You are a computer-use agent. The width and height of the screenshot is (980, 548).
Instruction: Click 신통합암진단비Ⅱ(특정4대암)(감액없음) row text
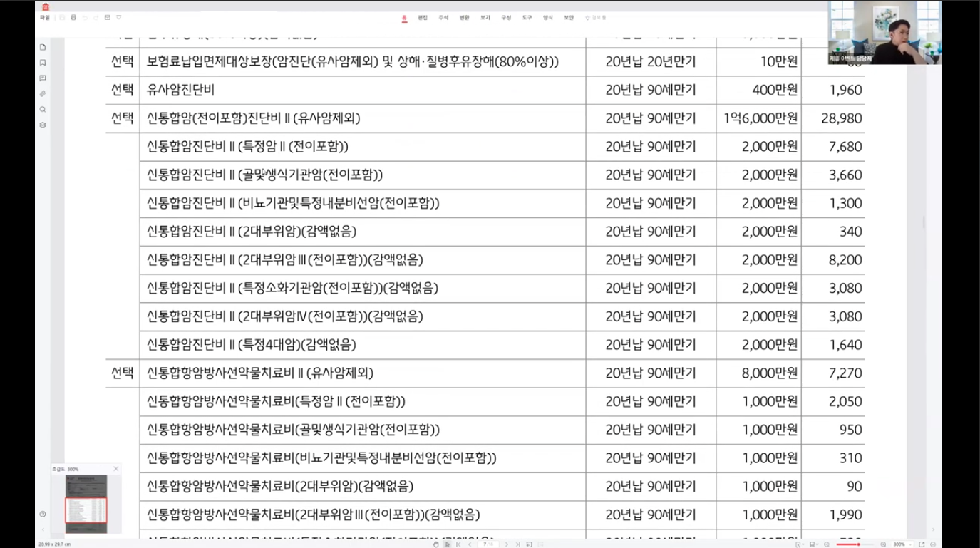tap(252, 345)
